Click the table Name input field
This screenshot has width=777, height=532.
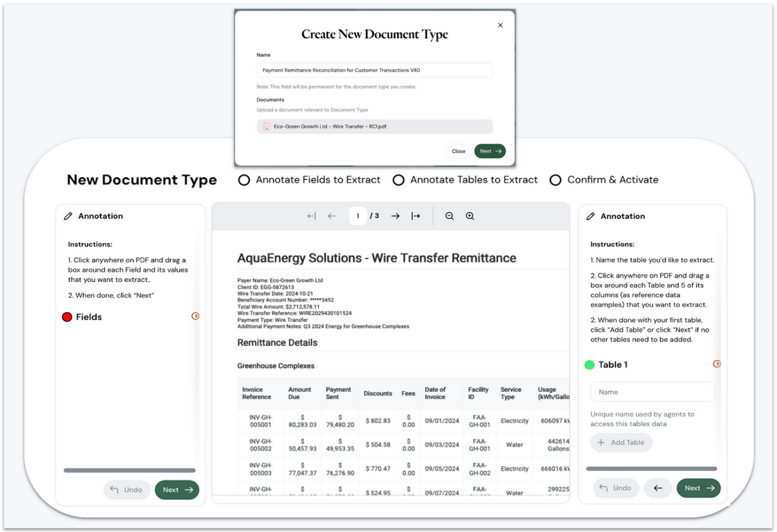[x=652, y=392]
